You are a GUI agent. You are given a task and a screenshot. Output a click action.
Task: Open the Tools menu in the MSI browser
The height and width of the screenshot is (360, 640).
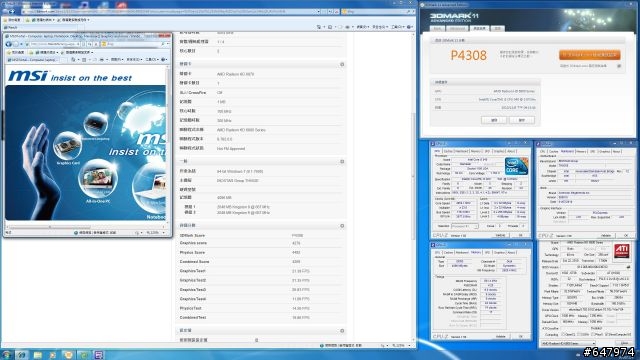point(151,60)
